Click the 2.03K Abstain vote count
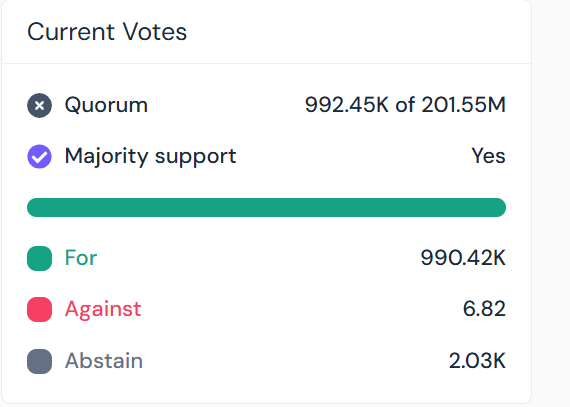The height and width of the screenshot is (407, 570). point(477,361)
